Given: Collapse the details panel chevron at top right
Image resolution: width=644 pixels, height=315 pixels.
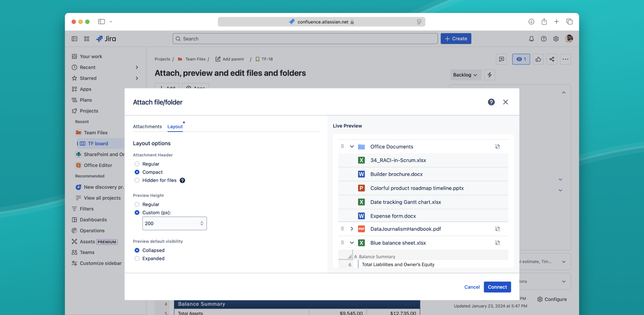Looking at the screenshot, I should (563, 93).
